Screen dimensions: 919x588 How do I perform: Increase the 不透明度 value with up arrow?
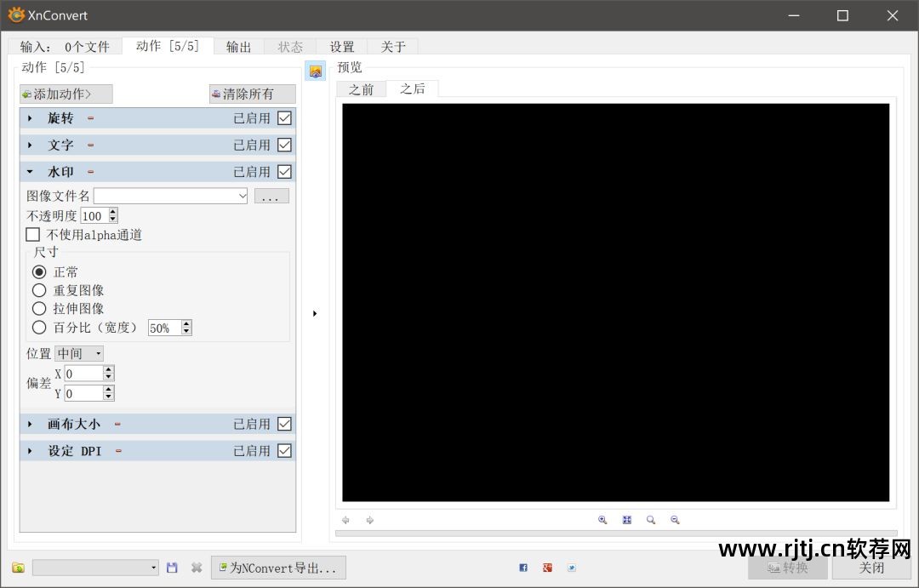(x=113, y=212)
